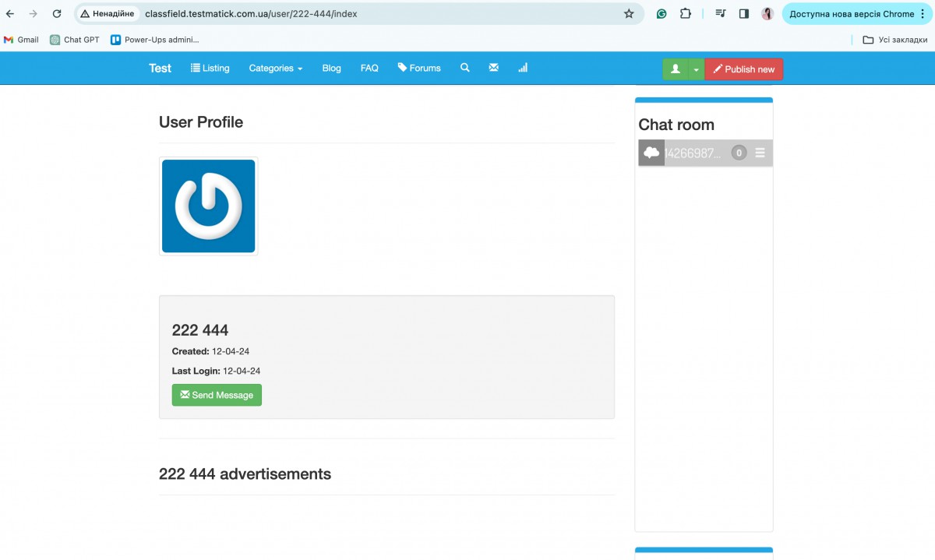Screen dimensions: 935x560
Task: Click the Send Message button
Action: [217, 395]
